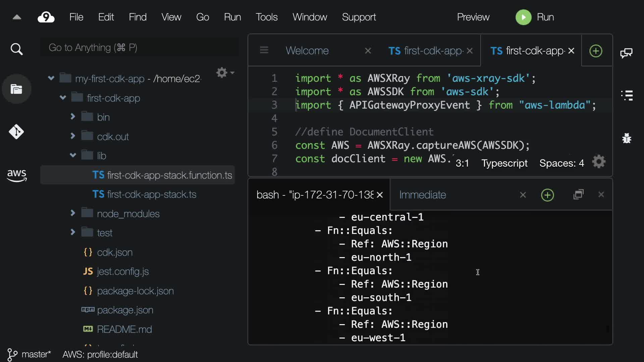Click the Preview button

[x=473, y=17]
